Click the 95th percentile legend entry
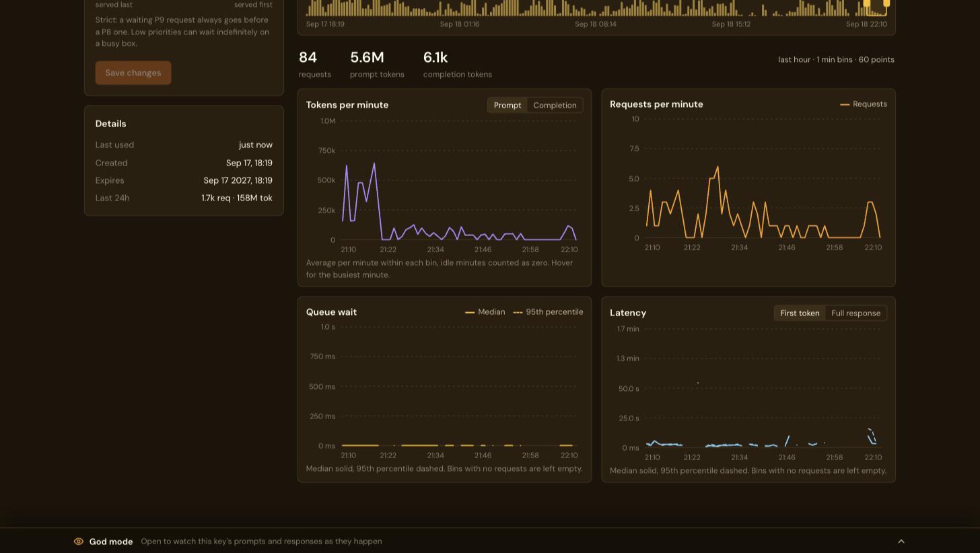 point(548,312)
